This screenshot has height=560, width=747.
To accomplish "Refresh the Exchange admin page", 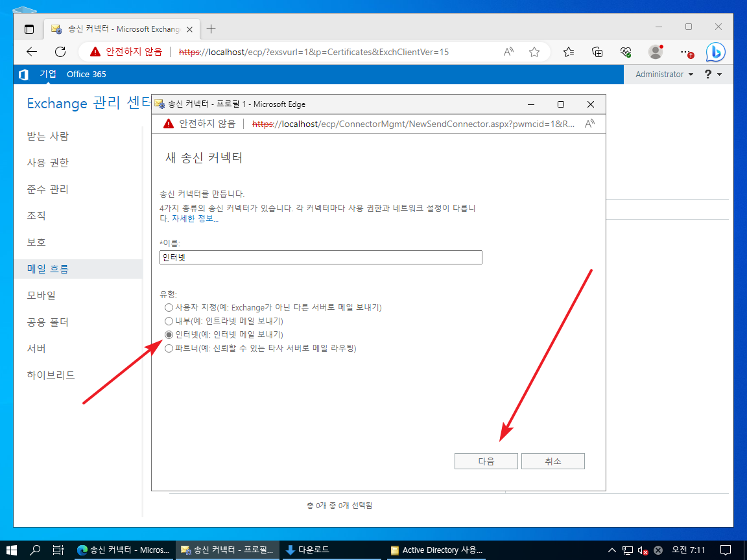I will [60, 52].
